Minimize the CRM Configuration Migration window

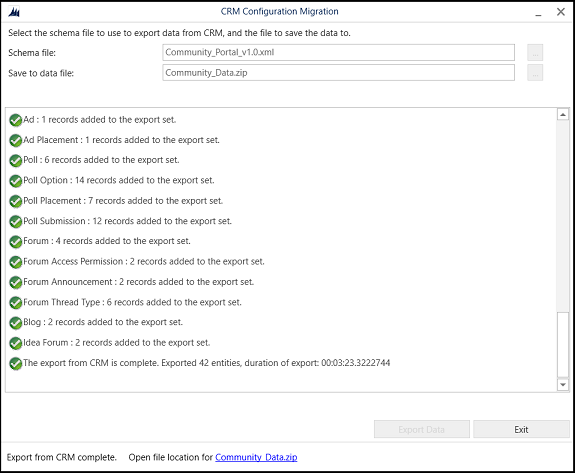tap(538, 12)
